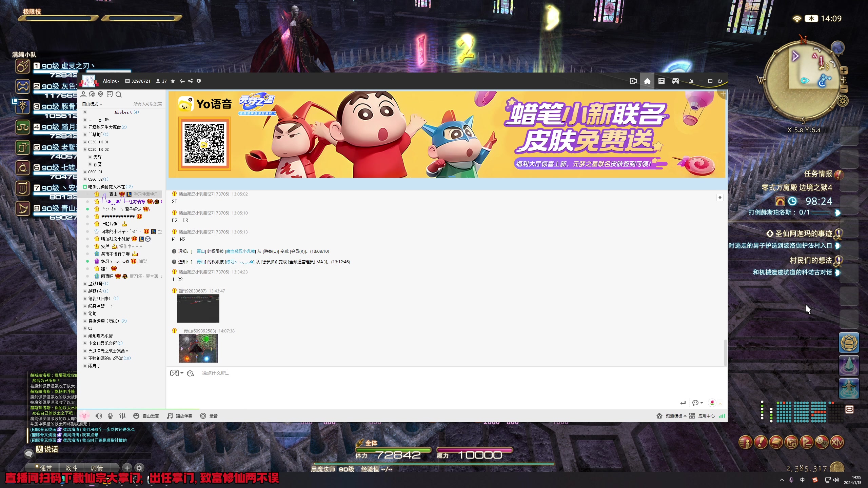
Task: Click the 应用中心 app center icon
Action: (x=692, y=416)
